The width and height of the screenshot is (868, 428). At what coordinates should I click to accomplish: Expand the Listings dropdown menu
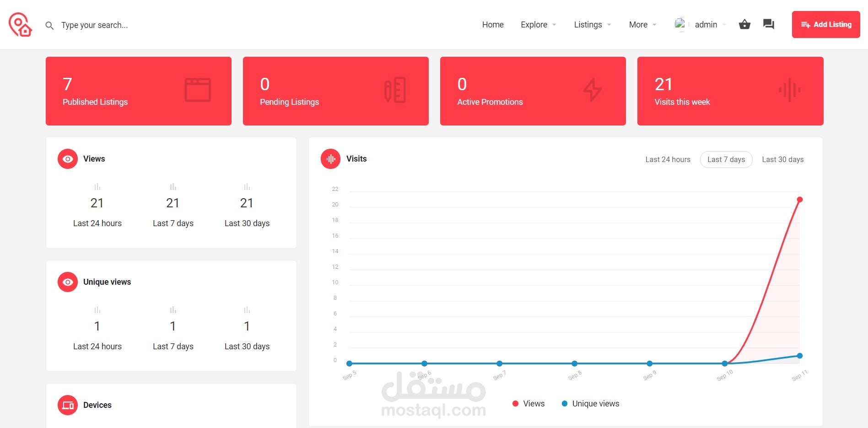pos(593,25)
